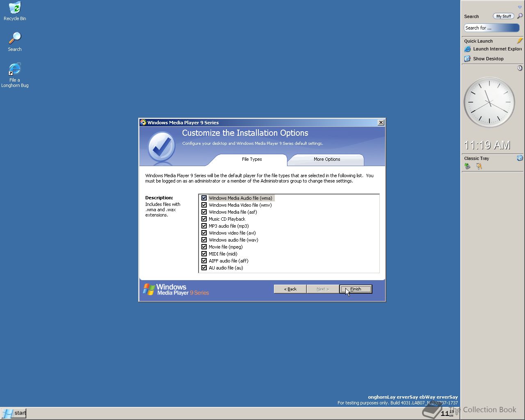
Task: Click the Search for input field
Action: [x=491, y=28]
